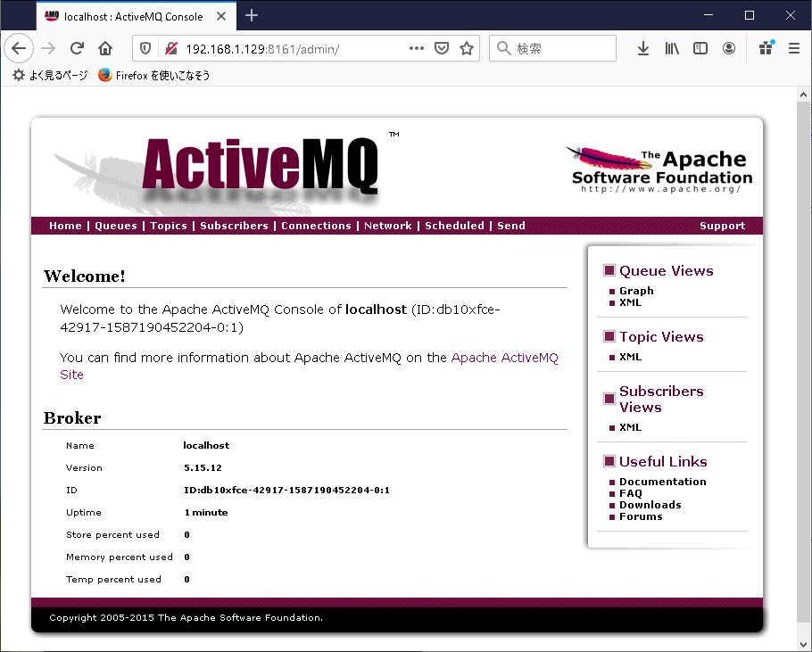Show insecure connection lock info

pos(171,49)
